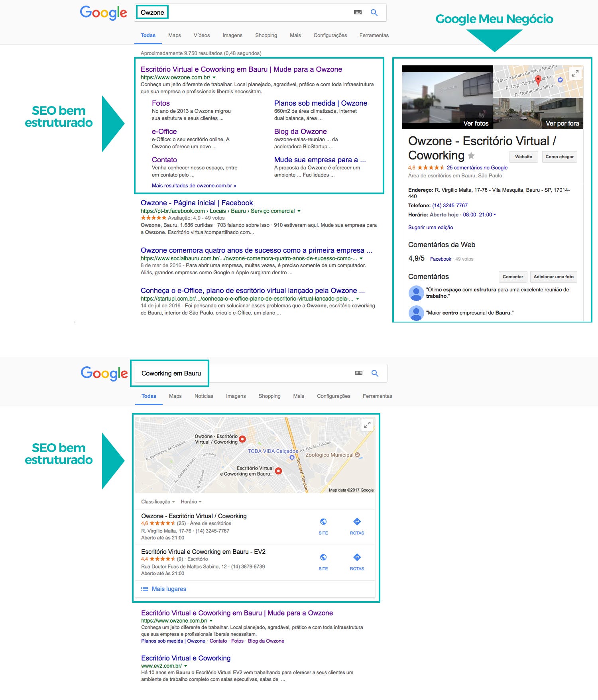Click the Comentar button
Image resolution: width=598 pixels, height=700 pixels.
[x=513, y=277]
